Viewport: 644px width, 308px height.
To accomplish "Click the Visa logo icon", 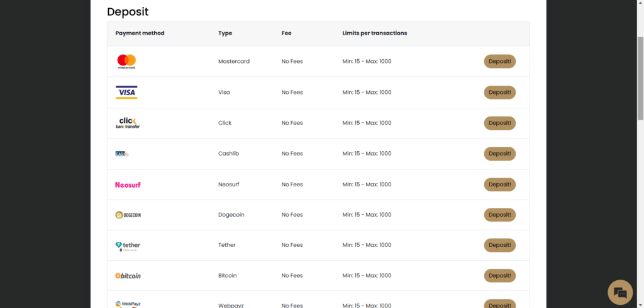I will pos(126,92).
